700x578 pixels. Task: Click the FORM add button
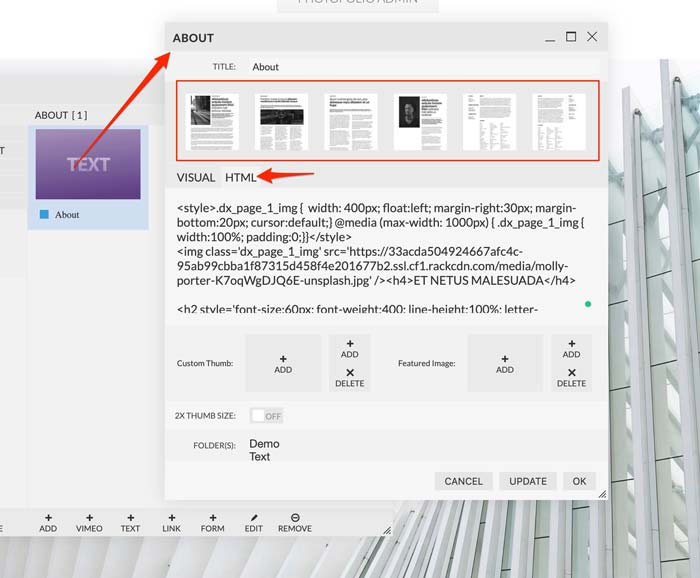[212, 523]
